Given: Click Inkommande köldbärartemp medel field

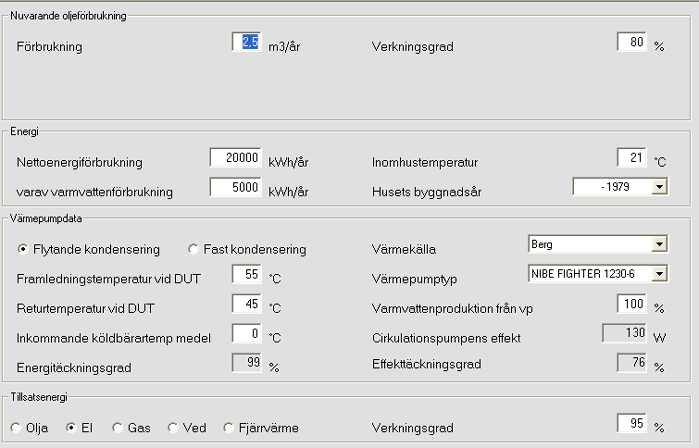Looking at the screenshot, I should tap(246, 334).
